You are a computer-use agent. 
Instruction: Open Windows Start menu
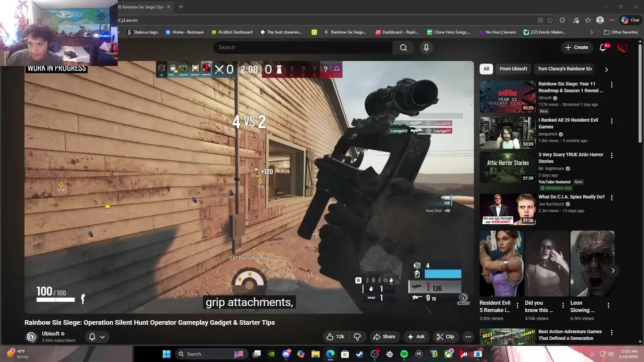tap(166, 354)
